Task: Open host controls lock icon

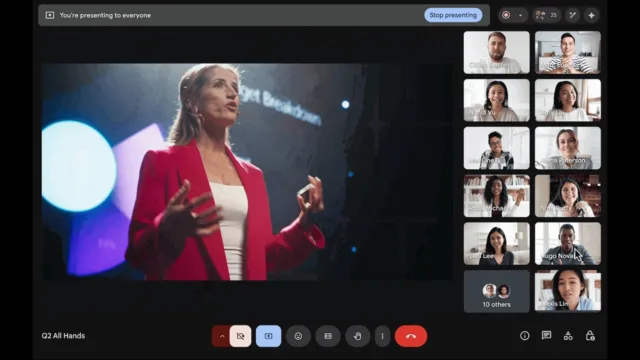Action: click(x=590, y=336)
